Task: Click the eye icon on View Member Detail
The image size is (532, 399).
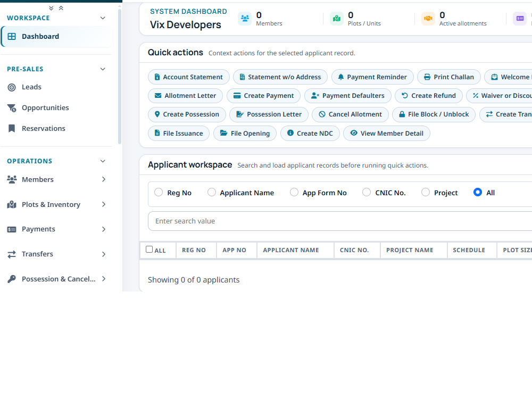Action: tap(354, 133)
